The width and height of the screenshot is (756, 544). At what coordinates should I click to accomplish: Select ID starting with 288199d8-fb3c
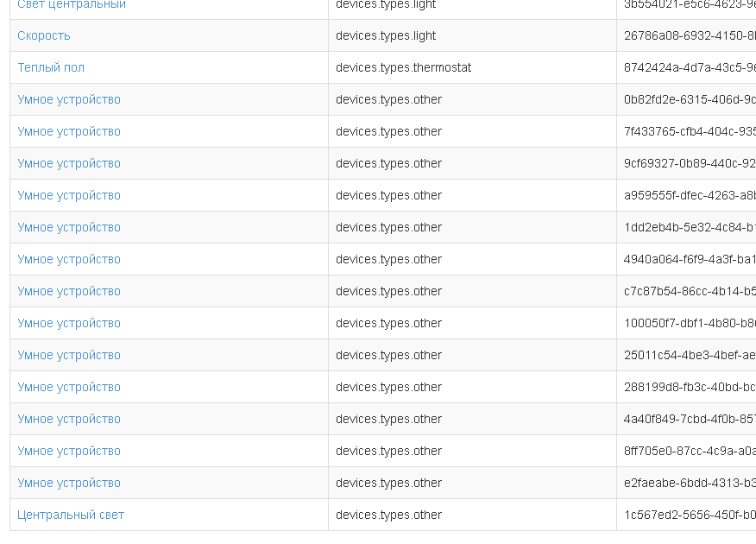690,387
